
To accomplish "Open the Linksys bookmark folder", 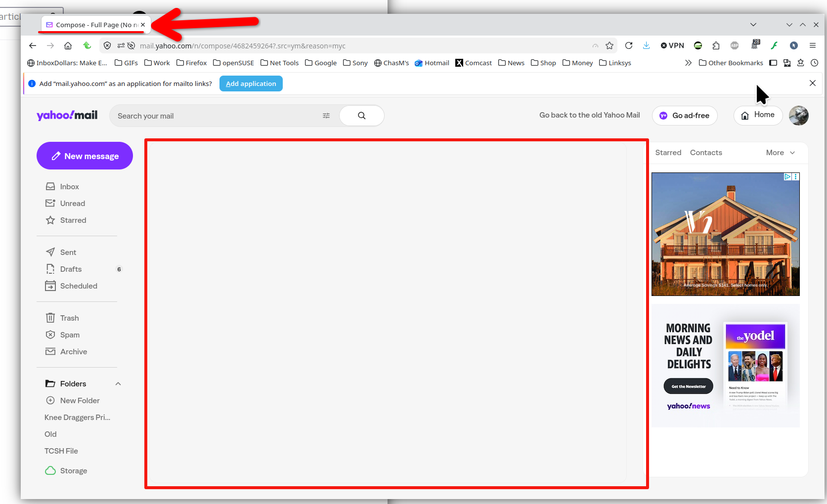I will tap(615, 63).
